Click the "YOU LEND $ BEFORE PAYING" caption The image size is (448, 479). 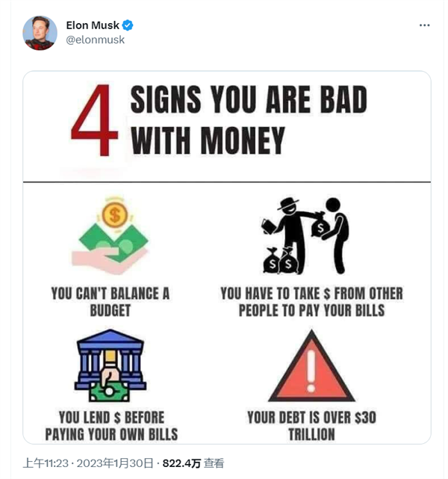click(111, 425)
